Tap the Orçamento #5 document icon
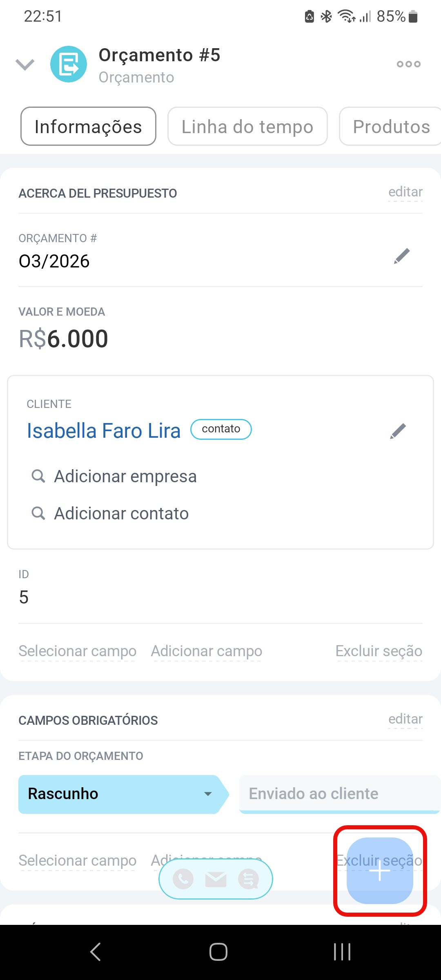The height and width of the screenshot is (980, 441). click(69, 64)
